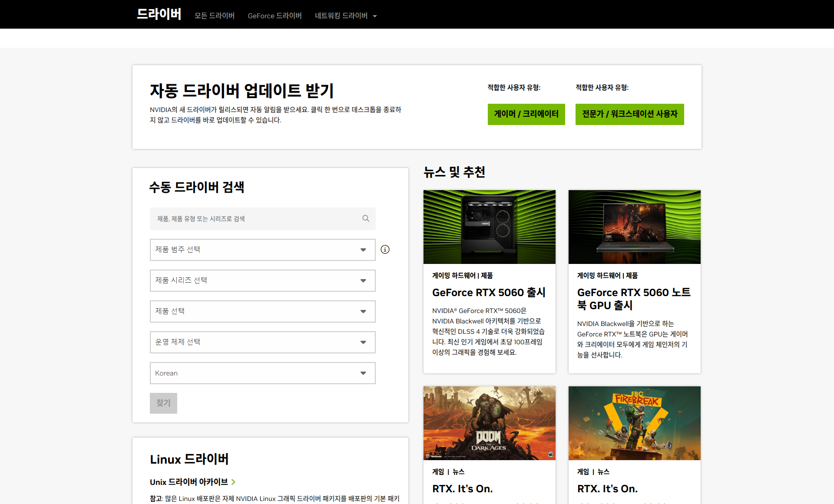
Task: Go to the GeForce 드라이버 menu item
Action: point(275,16)
